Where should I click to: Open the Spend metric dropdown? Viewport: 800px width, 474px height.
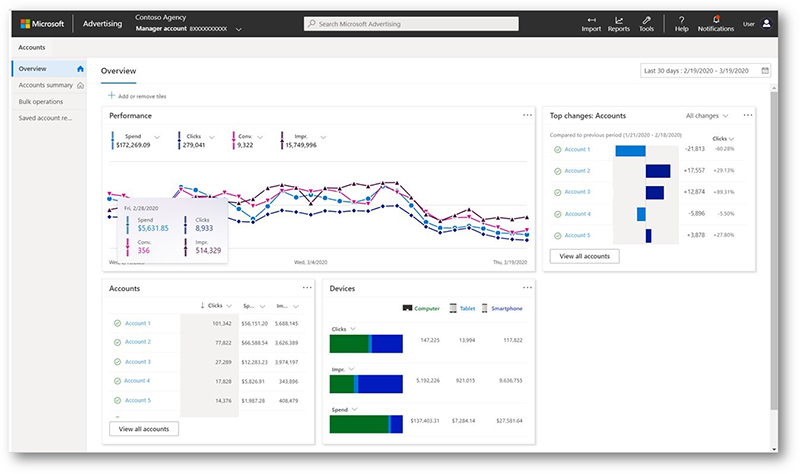coord(157,137)
